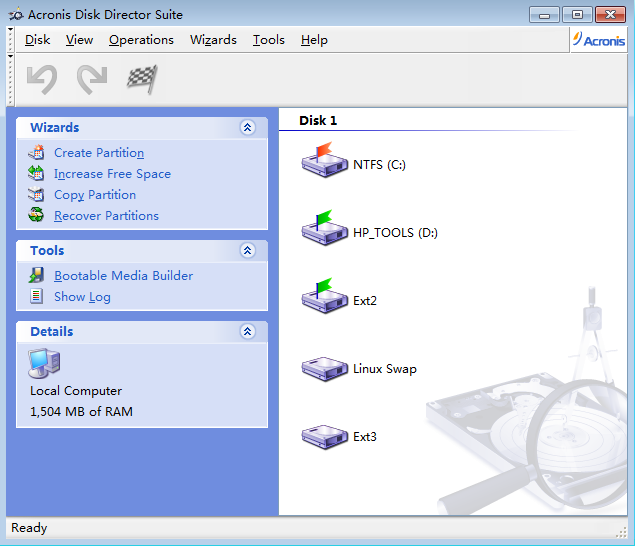Click the window resize grip corner
Screen dimensions: 635x546
click(x=621, y=532)
